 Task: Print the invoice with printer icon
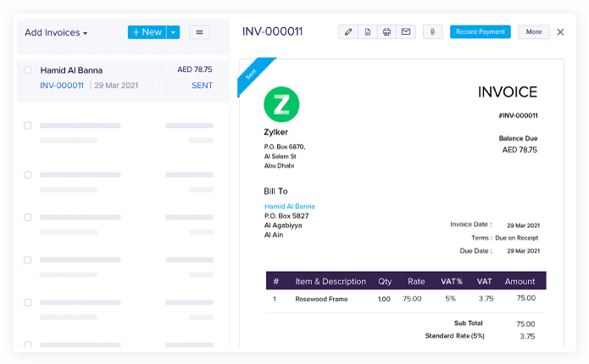point(386,32)
